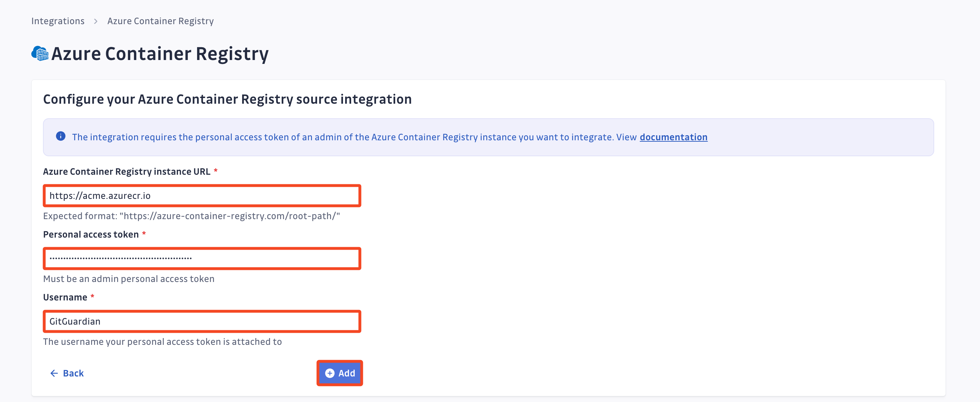Click the Back link

click(67, 373)
